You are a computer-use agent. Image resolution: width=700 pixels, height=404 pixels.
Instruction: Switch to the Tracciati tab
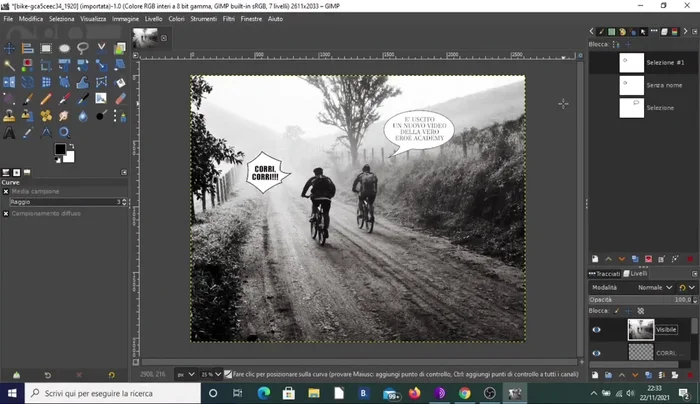[607, 273]
